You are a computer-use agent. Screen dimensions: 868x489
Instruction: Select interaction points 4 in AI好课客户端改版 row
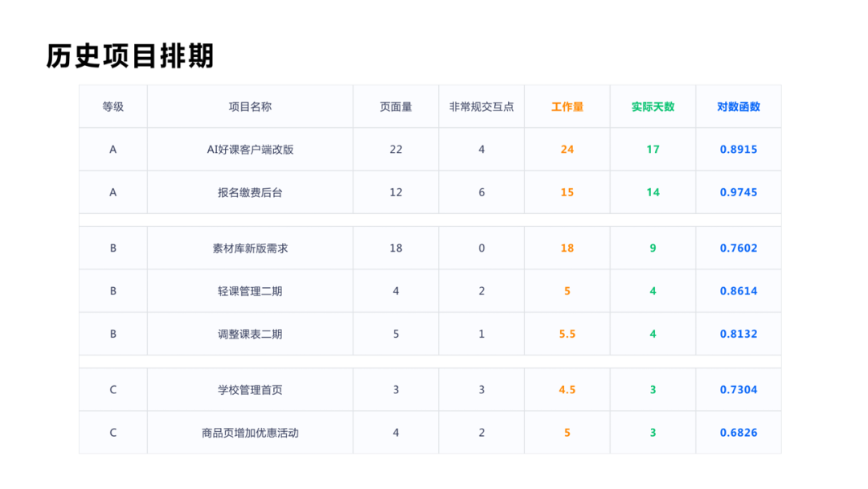(481, 150)
